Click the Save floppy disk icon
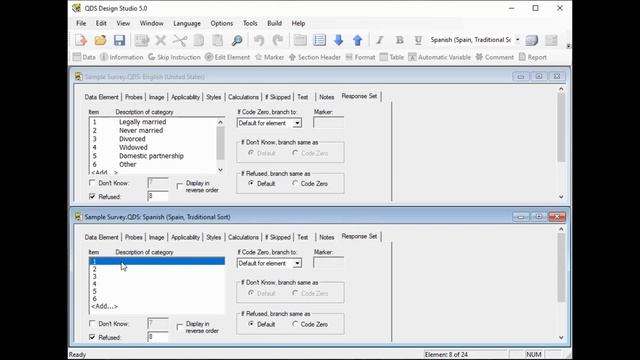 point(119,40)
